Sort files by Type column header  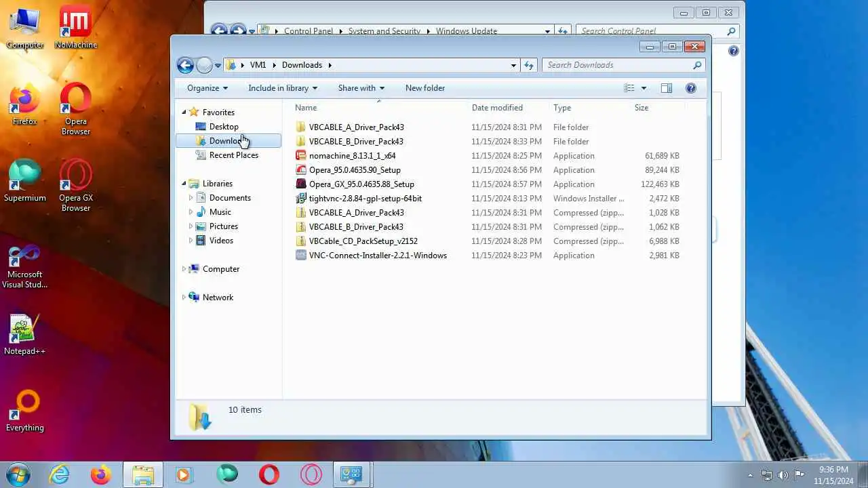tap(590, 108)
